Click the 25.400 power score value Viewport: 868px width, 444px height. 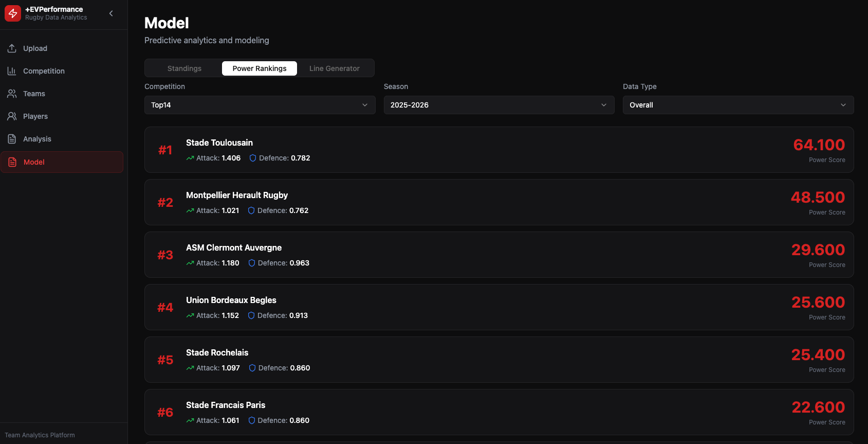(818, 354)
